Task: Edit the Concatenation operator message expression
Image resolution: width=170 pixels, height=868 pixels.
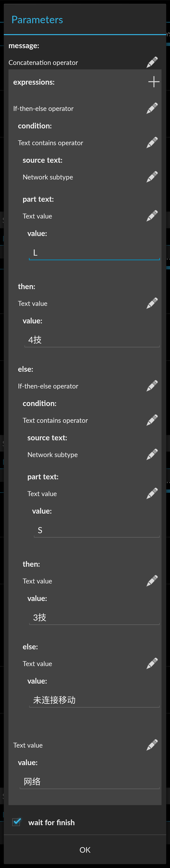Action: [x=152, y=62]
